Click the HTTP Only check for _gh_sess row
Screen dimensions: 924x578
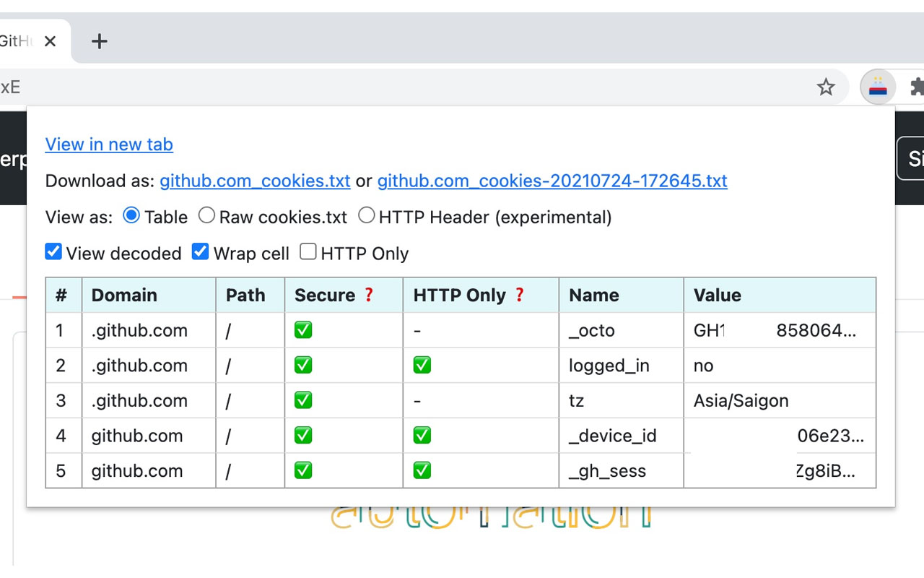click(x=422, y=471)
